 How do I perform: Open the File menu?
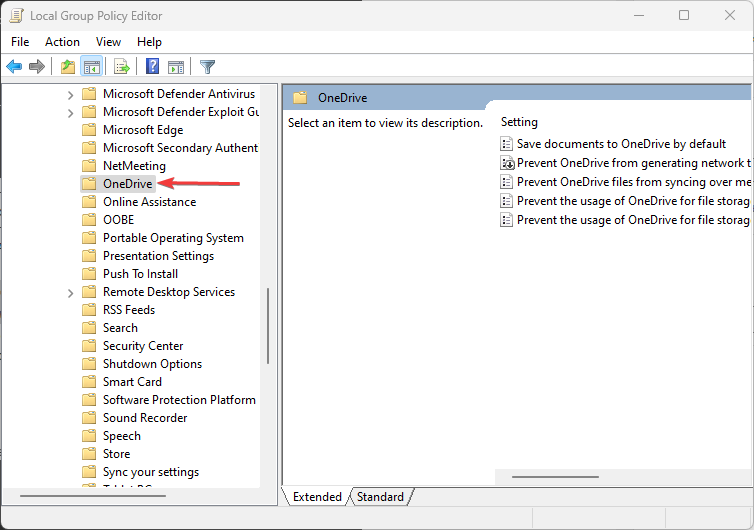[20, 42]
